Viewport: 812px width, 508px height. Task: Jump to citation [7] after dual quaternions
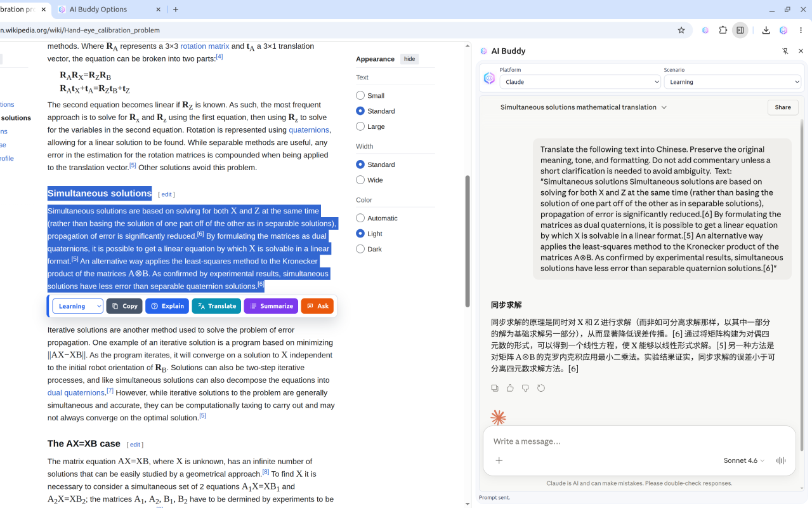tap(110, 391)
